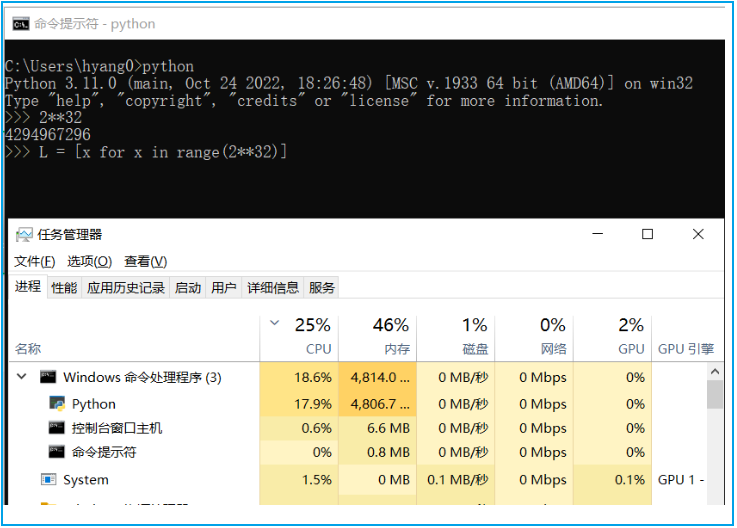
Task: Click the Task Manager title bar icon
Action: pos(24,235)
